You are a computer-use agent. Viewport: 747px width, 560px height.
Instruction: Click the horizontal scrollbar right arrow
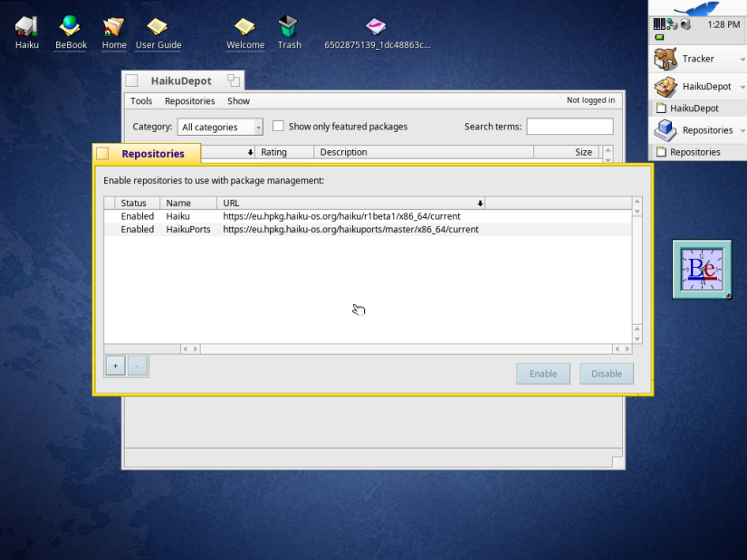627,349
